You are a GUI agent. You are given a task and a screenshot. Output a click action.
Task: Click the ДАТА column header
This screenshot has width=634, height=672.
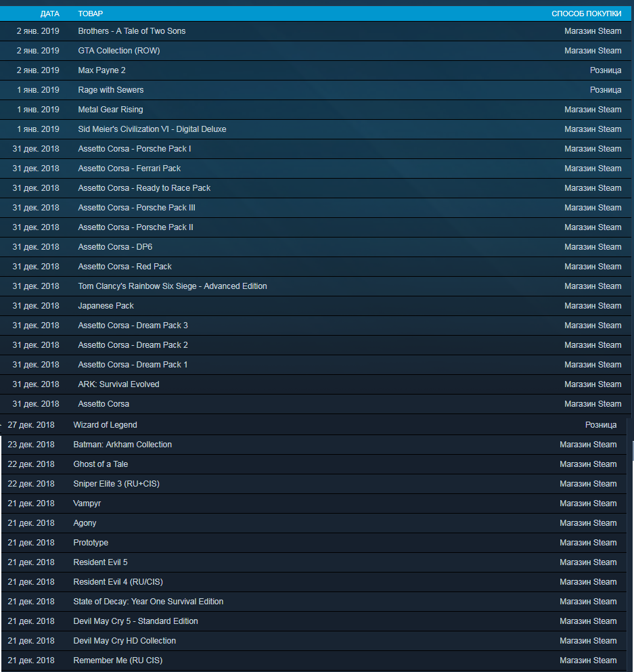pyautogui.click(x=49, y=14)
